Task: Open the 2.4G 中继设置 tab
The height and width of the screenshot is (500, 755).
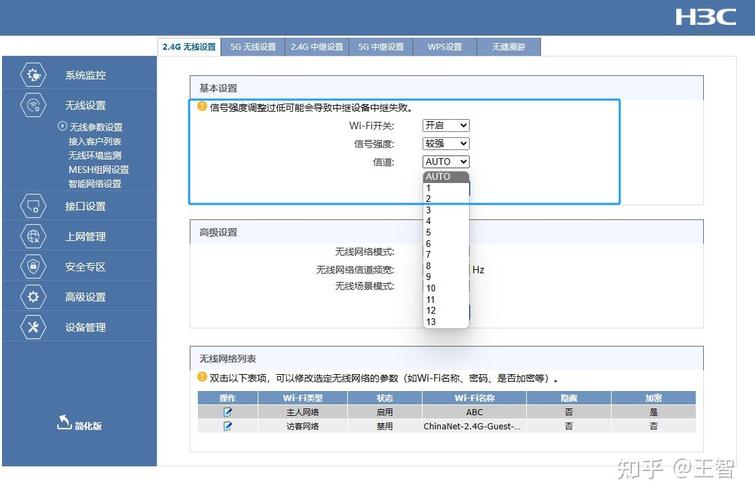Action: pos(317,47)
